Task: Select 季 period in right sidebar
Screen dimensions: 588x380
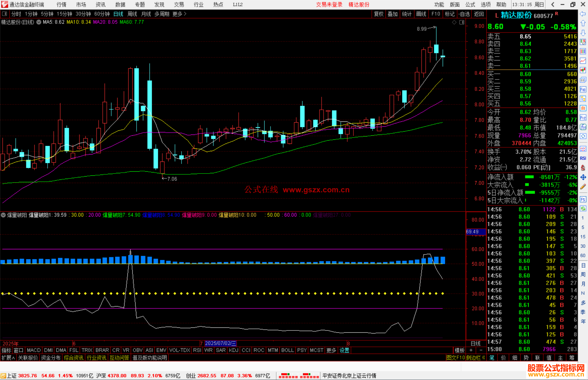Action: pos(583,312)
